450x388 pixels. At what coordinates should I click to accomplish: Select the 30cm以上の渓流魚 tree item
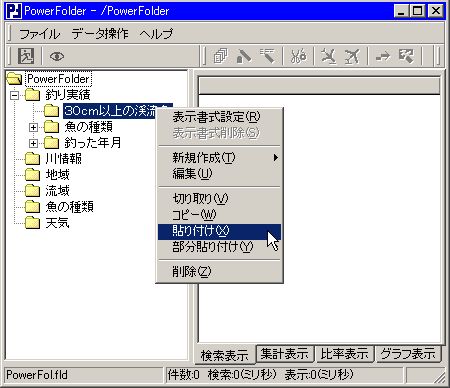(x=110, y=111)
